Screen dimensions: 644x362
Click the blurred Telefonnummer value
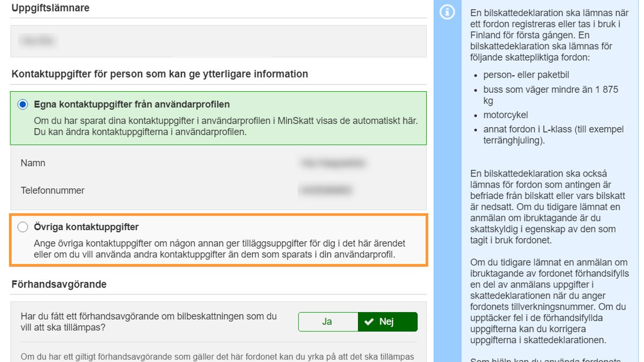click(325, 190)
